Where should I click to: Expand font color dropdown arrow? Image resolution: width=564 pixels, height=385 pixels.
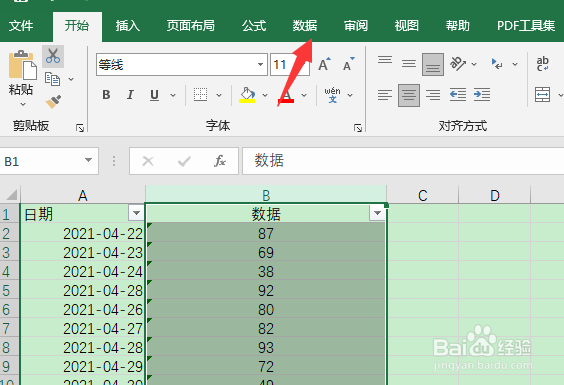click(x=304, y=95)
